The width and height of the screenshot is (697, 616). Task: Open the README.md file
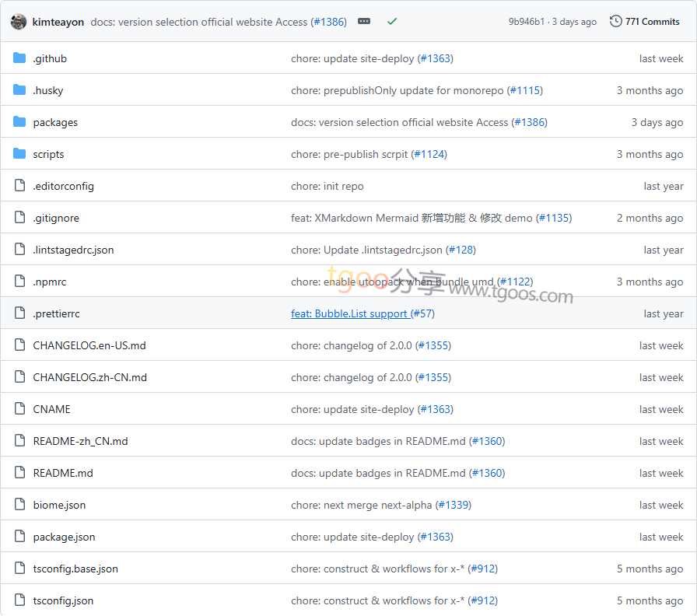(63, 473)
